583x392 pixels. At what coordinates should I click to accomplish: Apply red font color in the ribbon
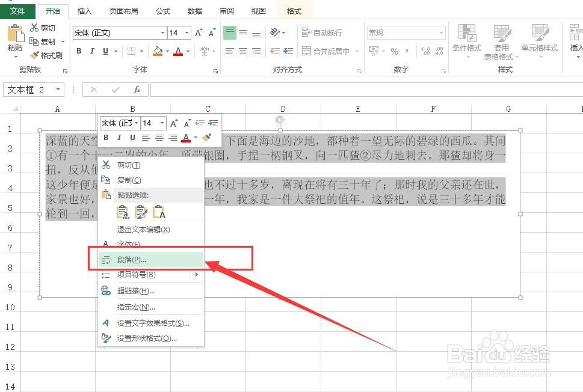tap(179, 51)
